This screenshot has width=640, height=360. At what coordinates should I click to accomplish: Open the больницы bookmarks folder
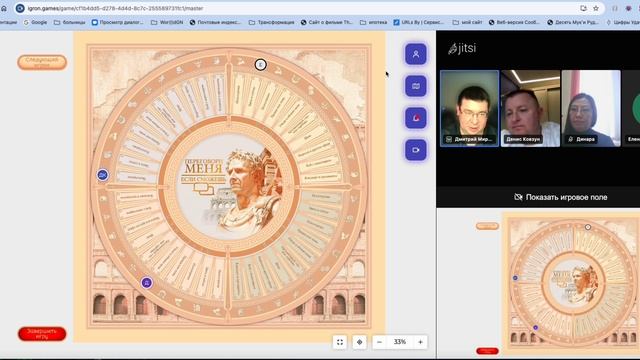(70, 22)
